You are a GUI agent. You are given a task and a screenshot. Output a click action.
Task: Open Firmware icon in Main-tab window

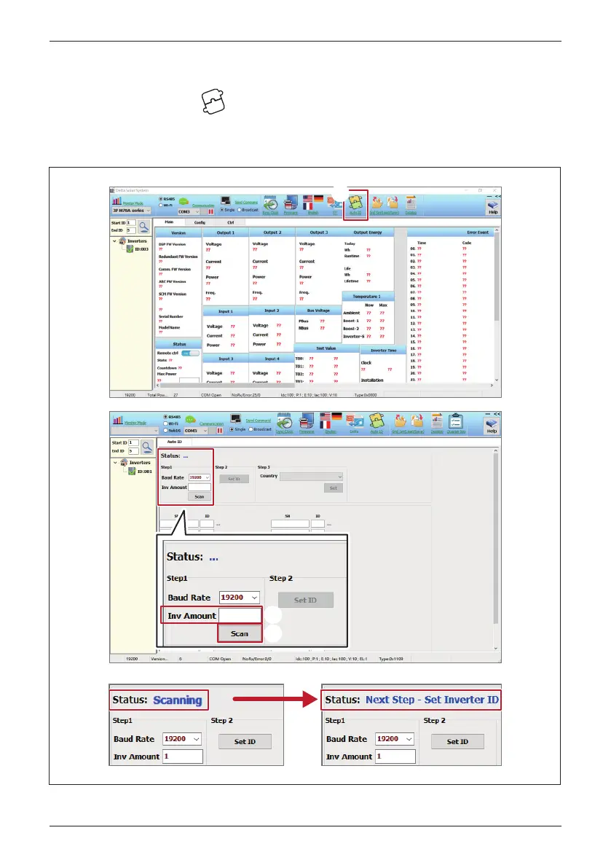coord(291,203)
